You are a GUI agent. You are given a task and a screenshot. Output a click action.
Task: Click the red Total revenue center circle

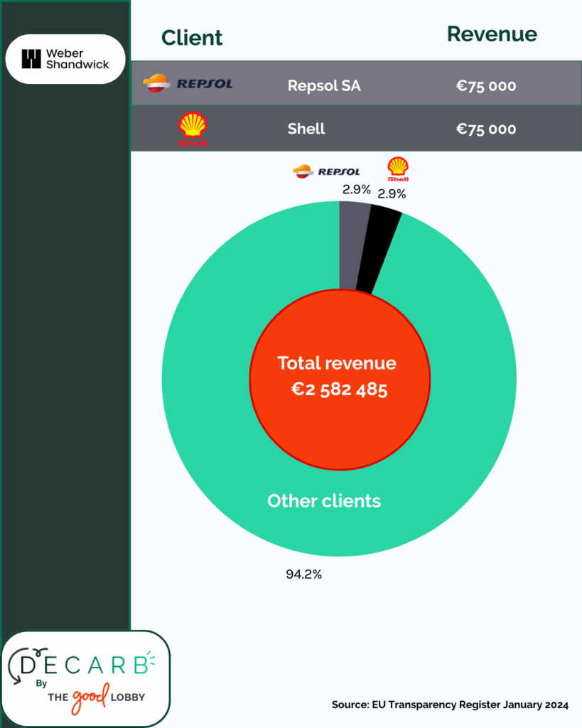[340, 380]
